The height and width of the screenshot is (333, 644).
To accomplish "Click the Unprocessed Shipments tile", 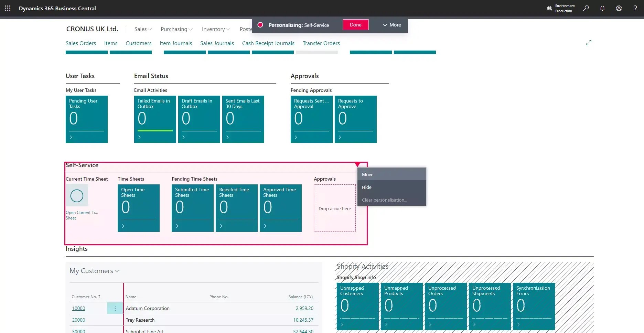I will point(490,307).
